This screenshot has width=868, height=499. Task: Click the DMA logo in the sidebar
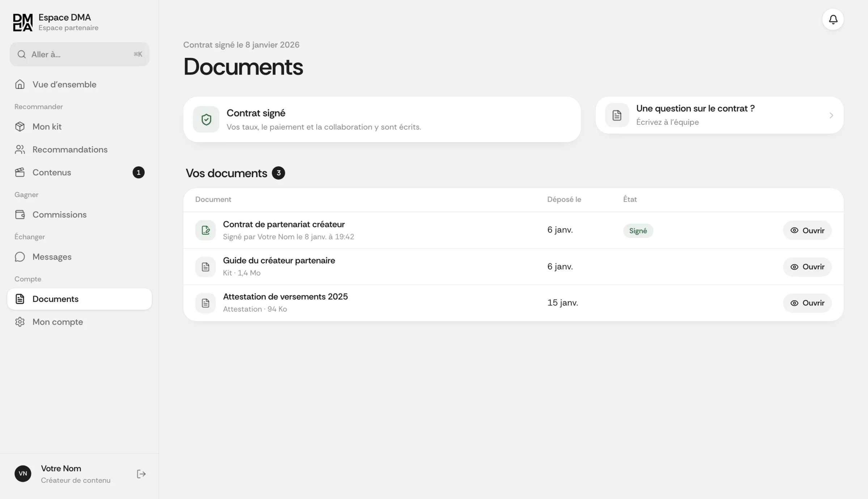pyautogui.click(x=23, y=22)
